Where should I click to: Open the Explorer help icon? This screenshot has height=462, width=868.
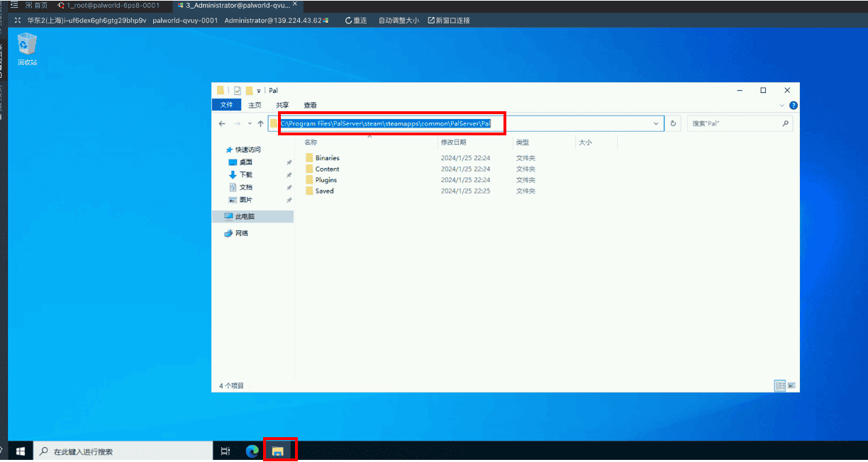pyautogui.click(x=794, y=105)
